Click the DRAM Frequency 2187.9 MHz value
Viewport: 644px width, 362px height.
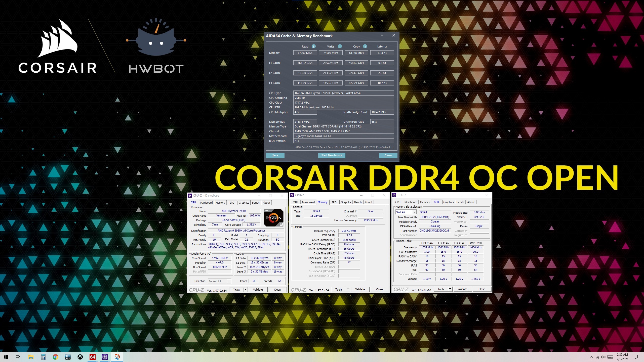349,231
